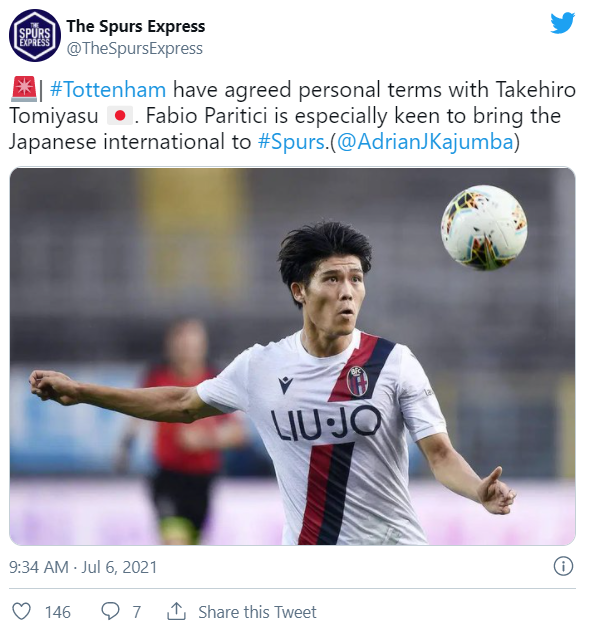This screenshot has height=626, width=590.
Task: Visit @AdrianJKajumba mention
Action: [425, 143]
